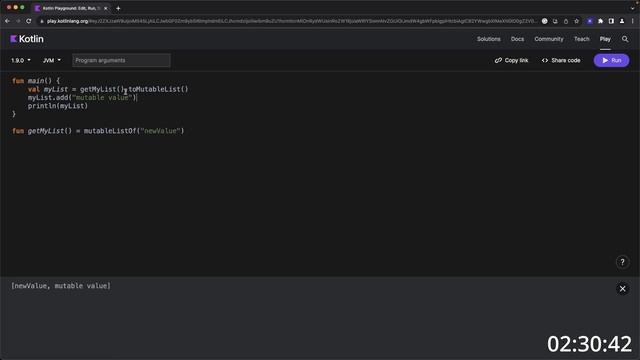Click the Share code button

(x=561, y=60)
